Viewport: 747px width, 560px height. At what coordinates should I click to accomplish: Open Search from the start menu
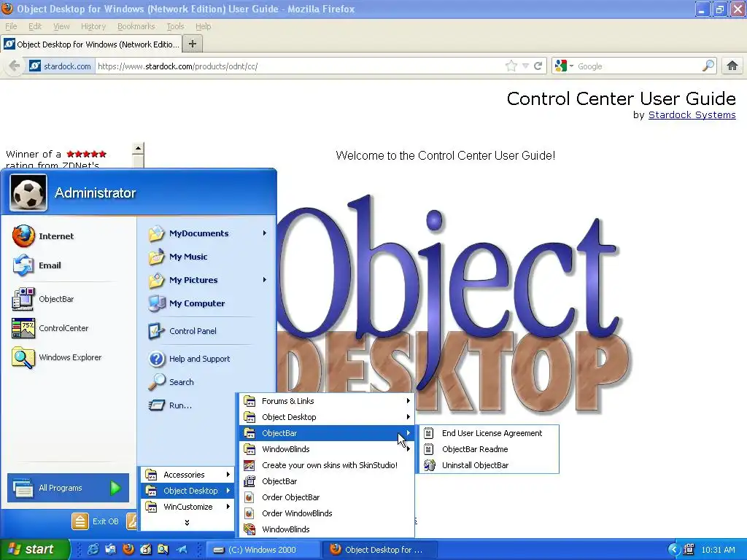click(x=171, y=382)
